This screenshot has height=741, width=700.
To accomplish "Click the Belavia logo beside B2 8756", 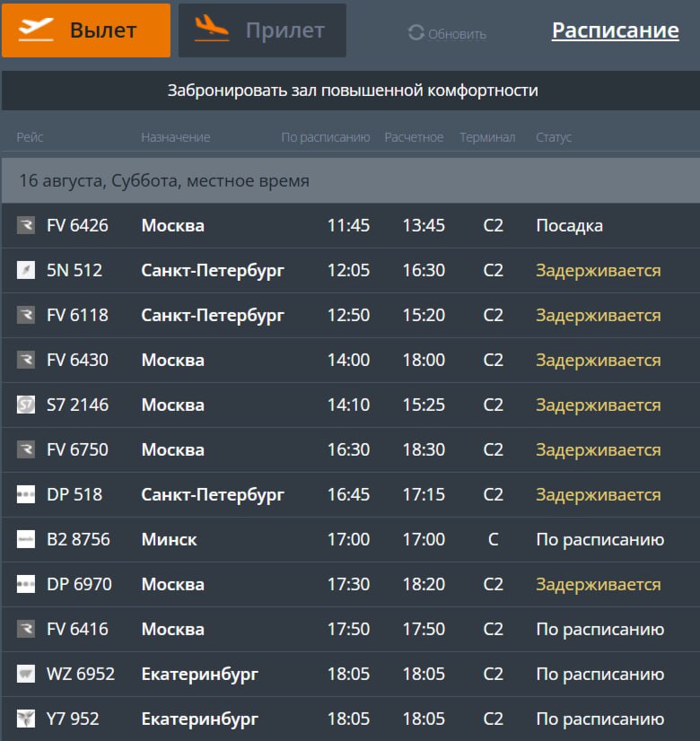I will coord(26,539).
